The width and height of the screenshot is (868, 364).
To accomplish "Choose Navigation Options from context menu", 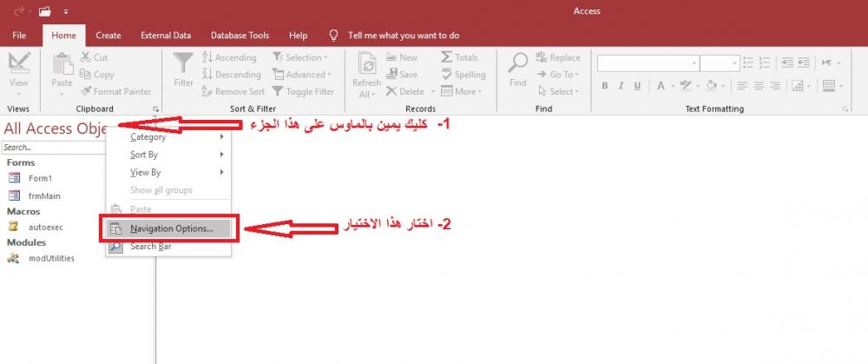I will click(168, 228).
